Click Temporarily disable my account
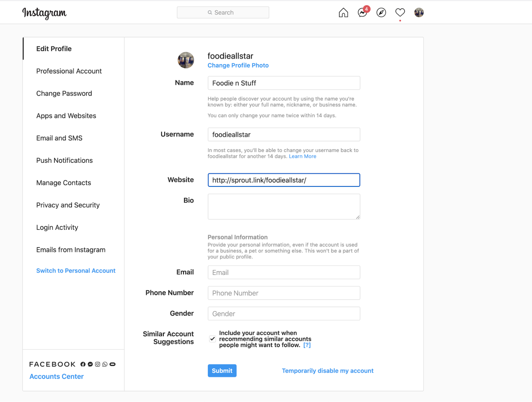This screenshot has height=402, width=532. pyautogui.click(x=328, y=371)
